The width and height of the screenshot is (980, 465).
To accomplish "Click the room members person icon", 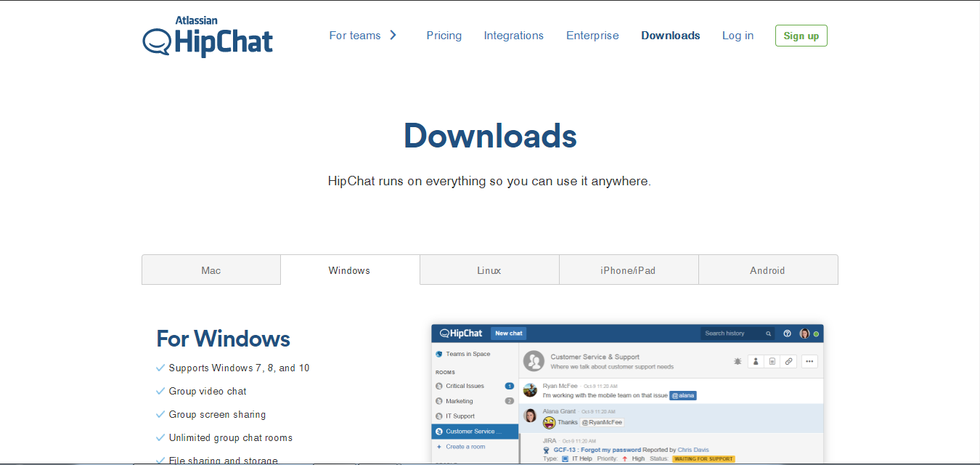I will click(x=755, y=361).
